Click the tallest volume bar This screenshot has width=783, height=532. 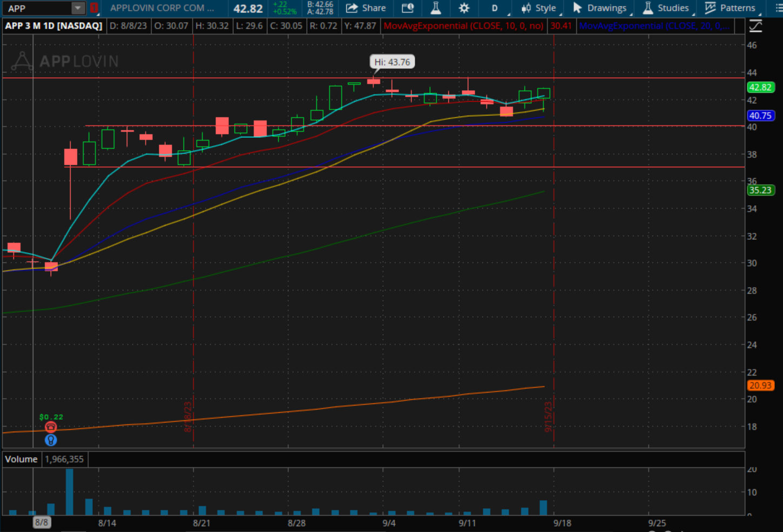pos(70,492)
